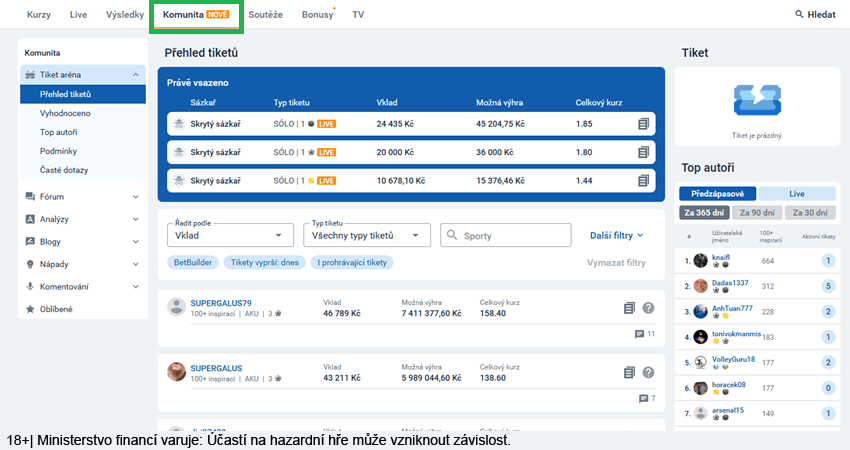This screenshot has height=450, width=850.
Task: Open help question icon on SUPERGALUS79 card
Action: 648,308
